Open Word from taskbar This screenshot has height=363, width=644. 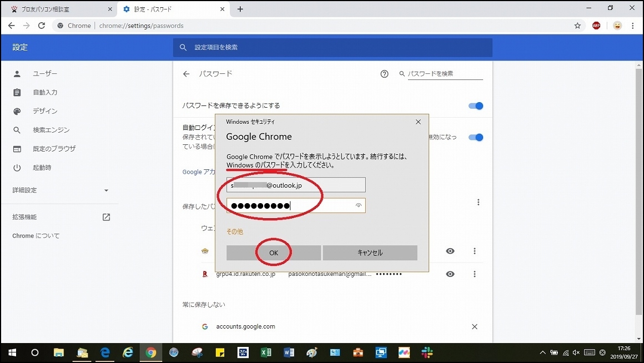[289, 353]
